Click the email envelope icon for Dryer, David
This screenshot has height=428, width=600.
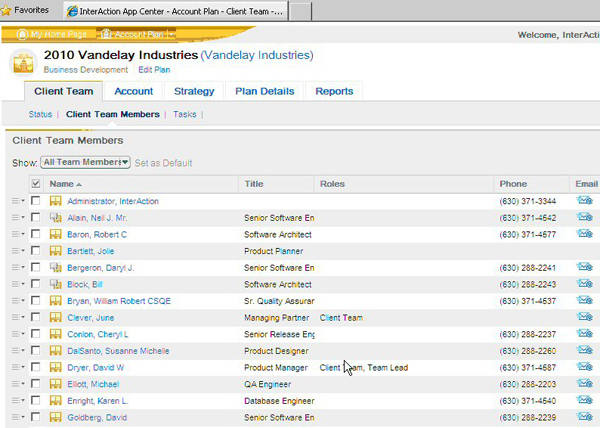pyautogui.click(x=585, y=367)
